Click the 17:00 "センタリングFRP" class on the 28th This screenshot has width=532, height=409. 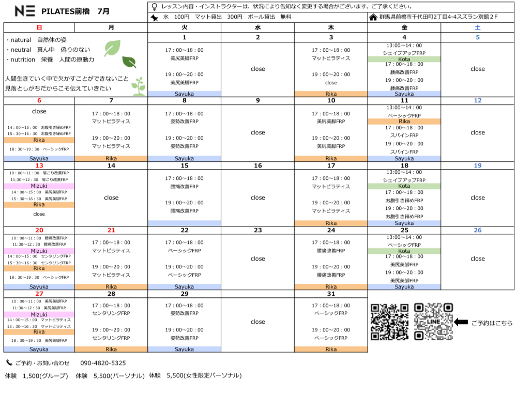coord(111,313)
